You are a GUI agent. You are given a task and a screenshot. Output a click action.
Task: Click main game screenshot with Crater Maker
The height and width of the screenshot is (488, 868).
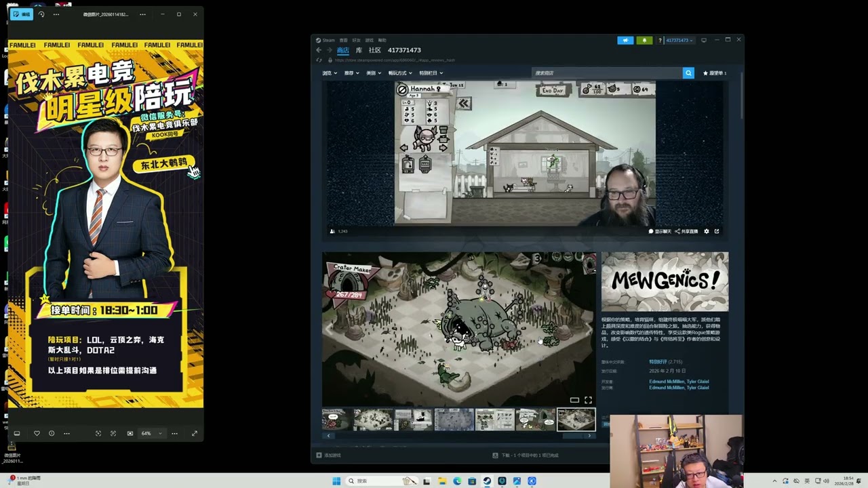tap(459, 329)
